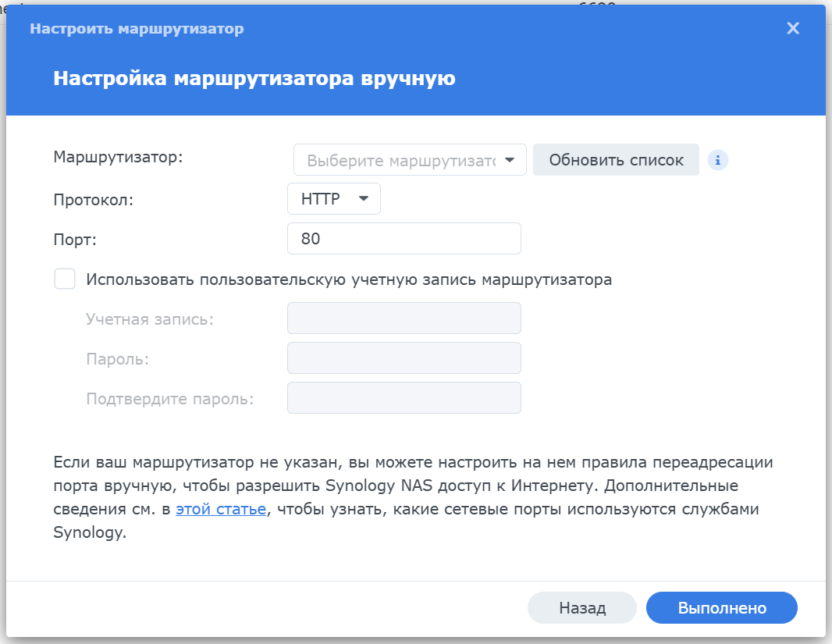The image size is (832, 644).
Task: Open the этой статье link
Action: pos(221,510)
